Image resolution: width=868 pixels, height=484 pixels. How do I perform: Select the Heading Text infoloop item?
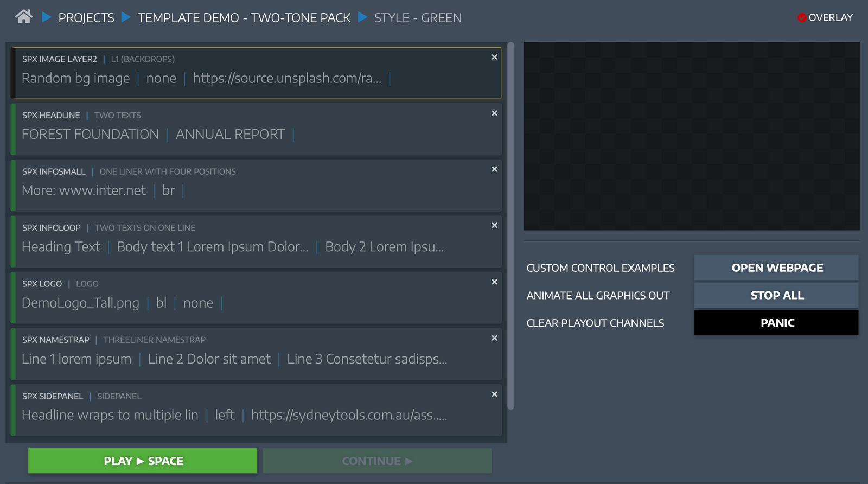coord(256,241)
